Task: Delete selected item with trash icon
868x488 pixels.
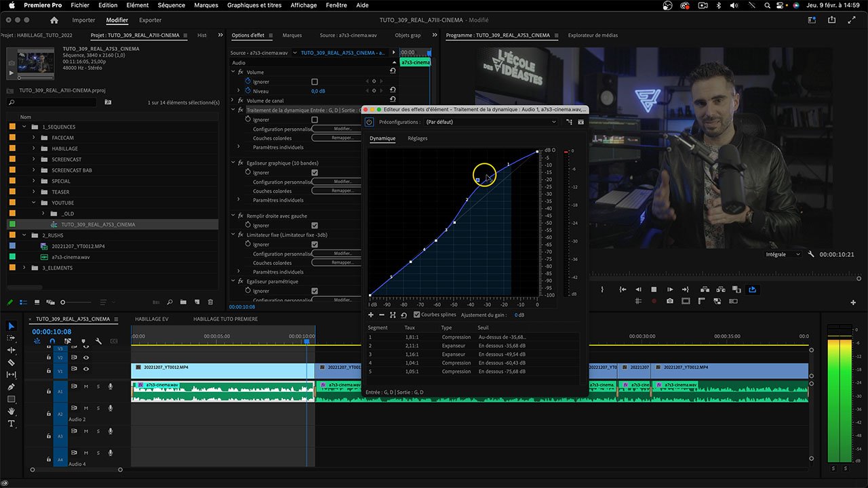Action: [x=210, y=302]
